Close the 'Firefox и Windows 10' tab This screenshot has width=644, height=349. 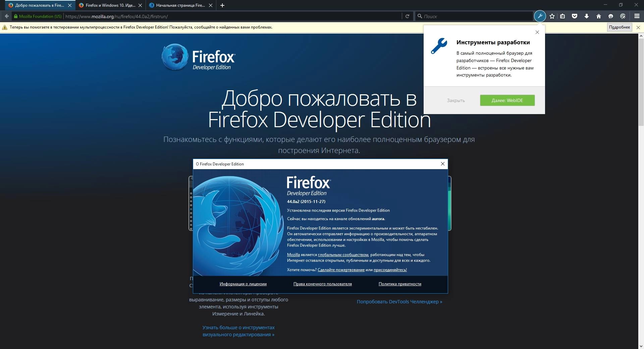(140, 5)
